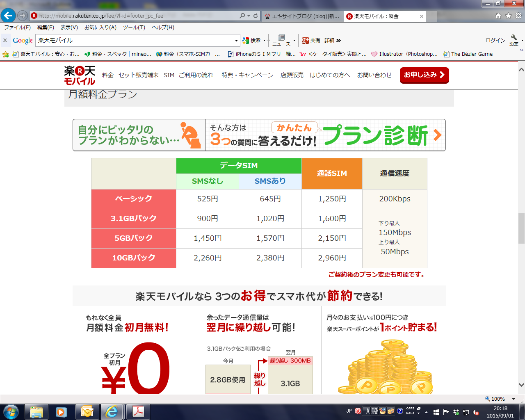
Task: Click the Internet Explorer taskbar icon
Action: [112, 411]
